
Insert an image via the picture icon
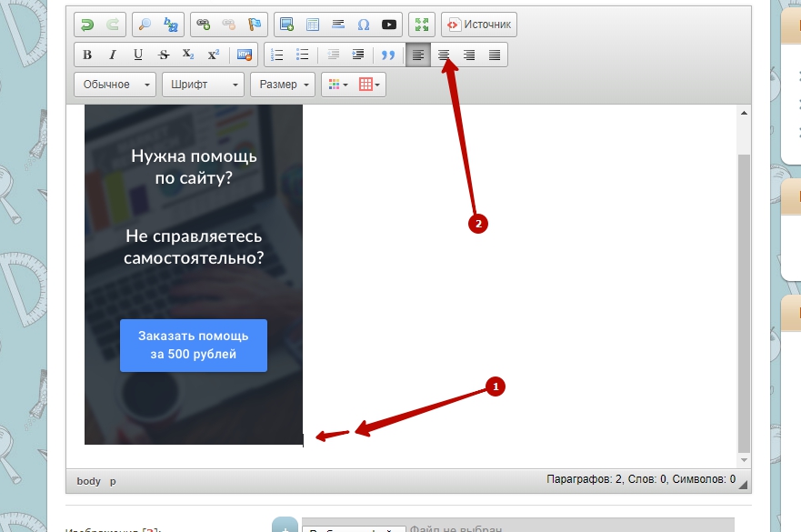[x=287, y=25]
